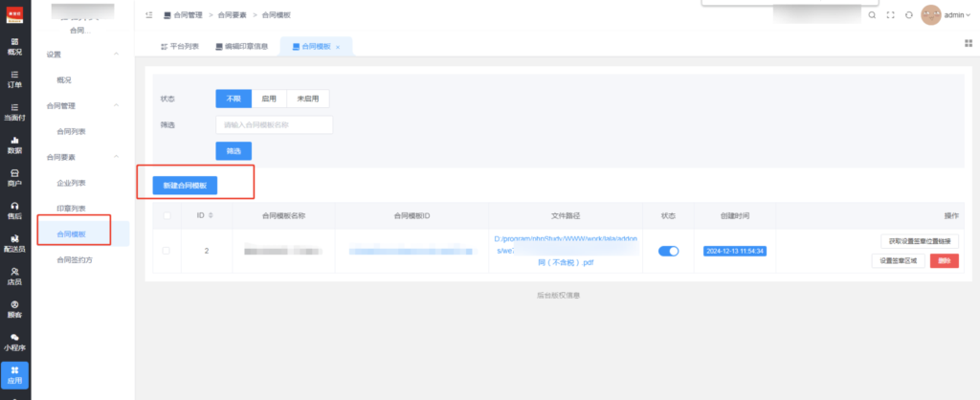Click the 合同模板名称 search input field
The width and height of the screenshot is (980, 400).
click(x=274, y=124)
